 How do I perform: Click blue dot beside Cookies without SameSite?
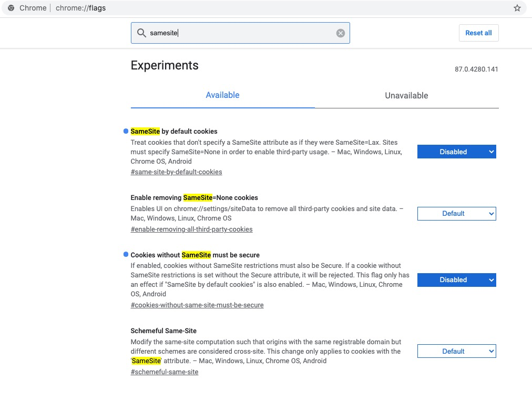(126, 255)
